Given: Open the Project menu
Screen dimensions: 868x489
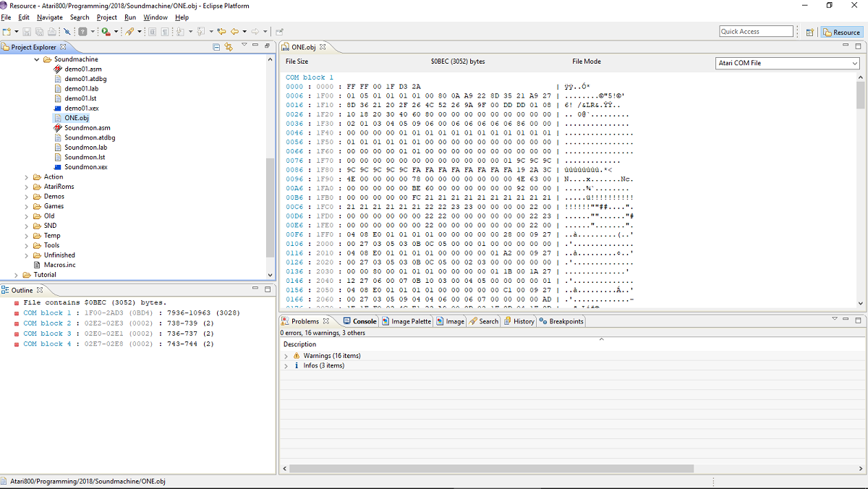Looking at the screenshot, I should (x=107, y=17).
